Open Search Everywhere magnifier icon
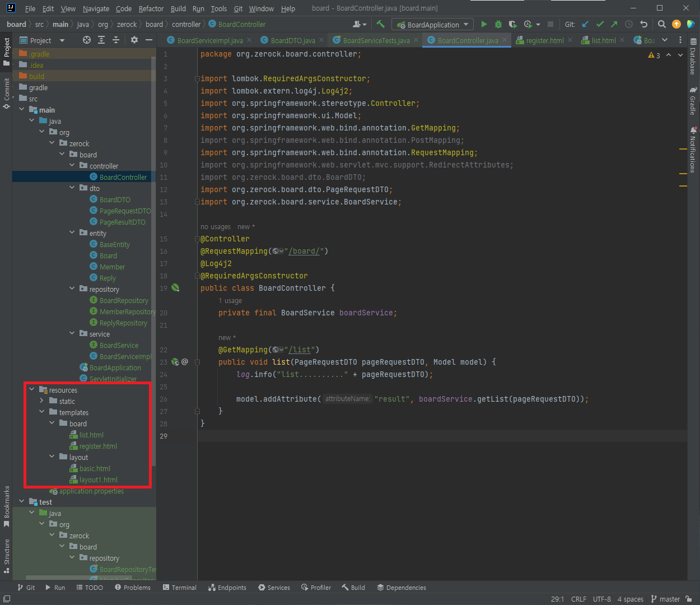 coord(662,24)
